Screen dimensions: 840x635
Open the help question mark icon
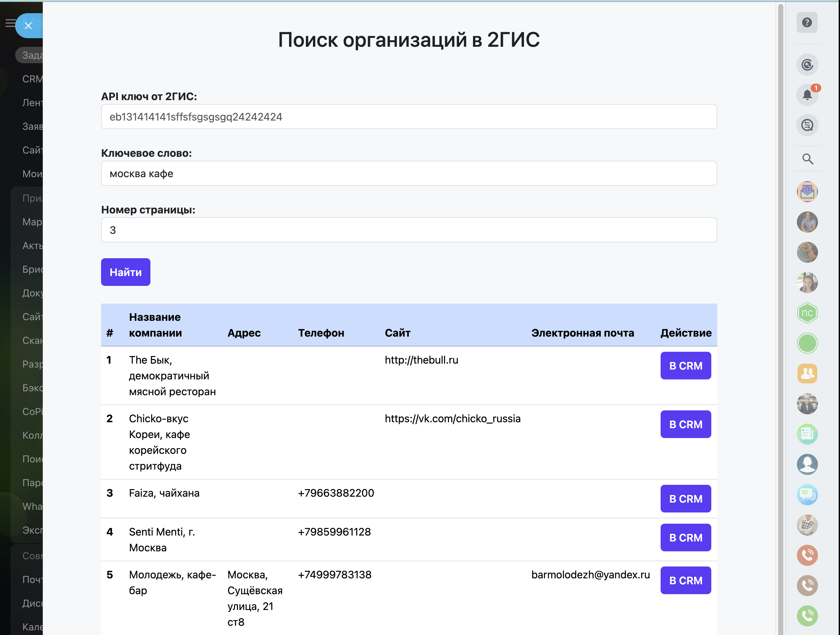point(806,22)
